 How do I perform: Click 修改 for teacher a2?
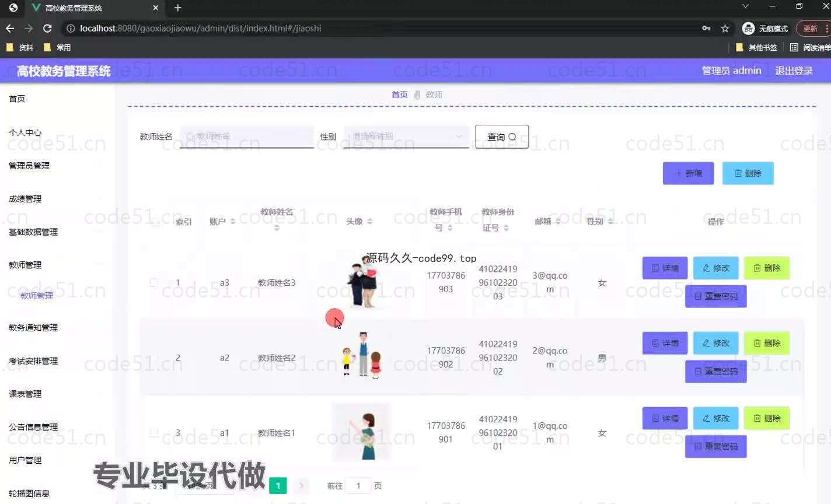716,343
